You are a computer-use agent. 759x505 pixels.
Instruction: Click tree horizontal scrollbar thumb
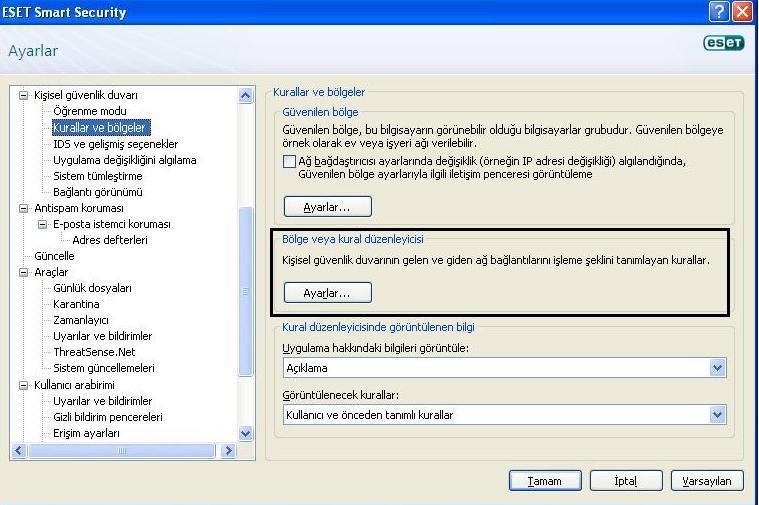pyautogui.click(x=122, y=451)
